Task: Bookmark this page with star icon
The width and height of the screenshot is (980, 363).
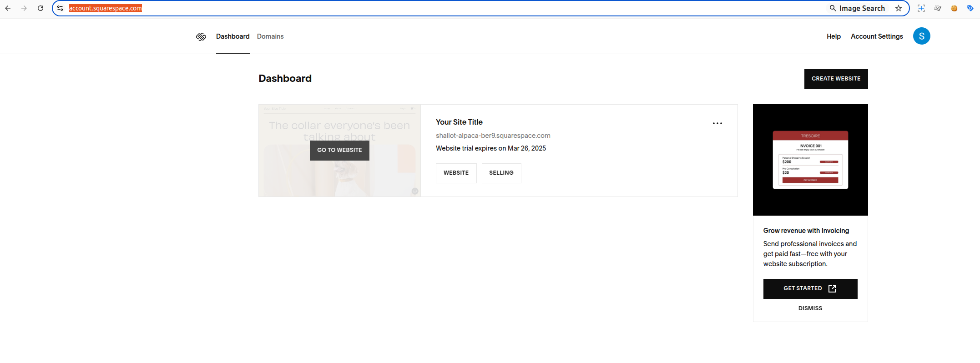Action: coord(899,8)
